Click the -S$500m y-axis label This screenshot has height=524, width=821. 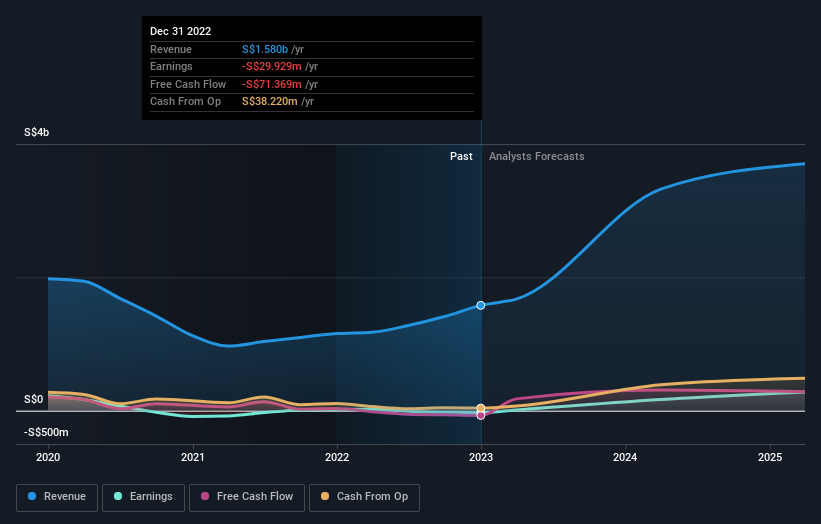point(46,432)
